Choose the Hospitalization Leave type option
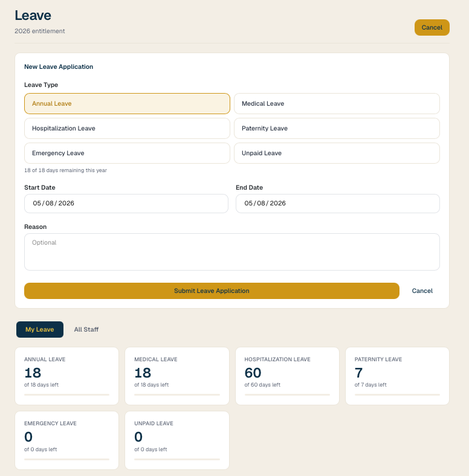 click(x=127, y=129)
